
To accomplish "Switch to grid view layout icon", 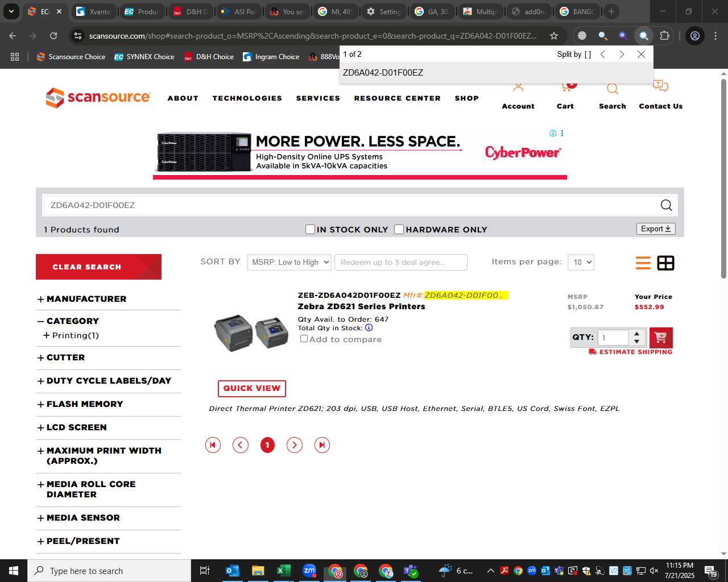I will click(x=665, y=263).
